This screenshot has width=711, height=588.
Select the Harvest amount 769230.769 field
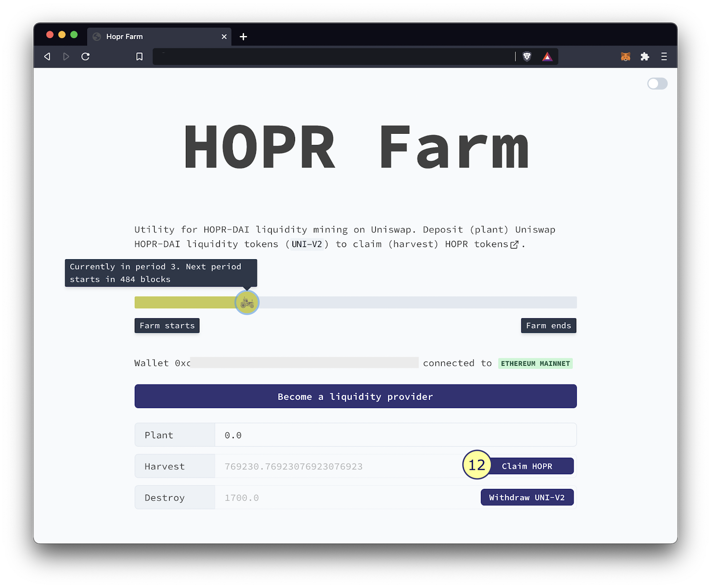click(338, 466)
